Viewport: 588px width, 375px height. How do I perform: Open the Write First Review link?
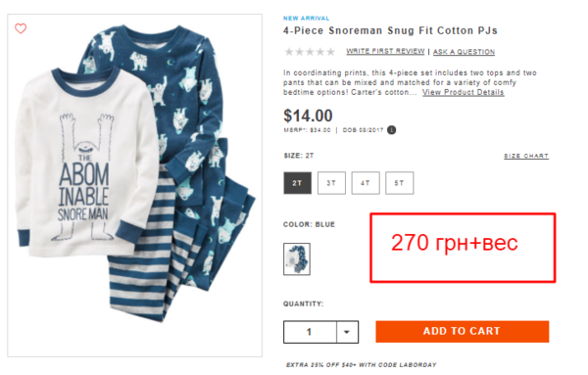[385, 51]
